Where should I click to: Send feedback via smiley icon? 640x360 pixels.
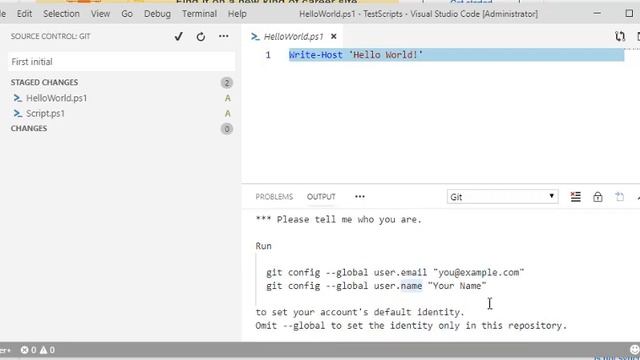pyautogui.click(x=634, y=349)
